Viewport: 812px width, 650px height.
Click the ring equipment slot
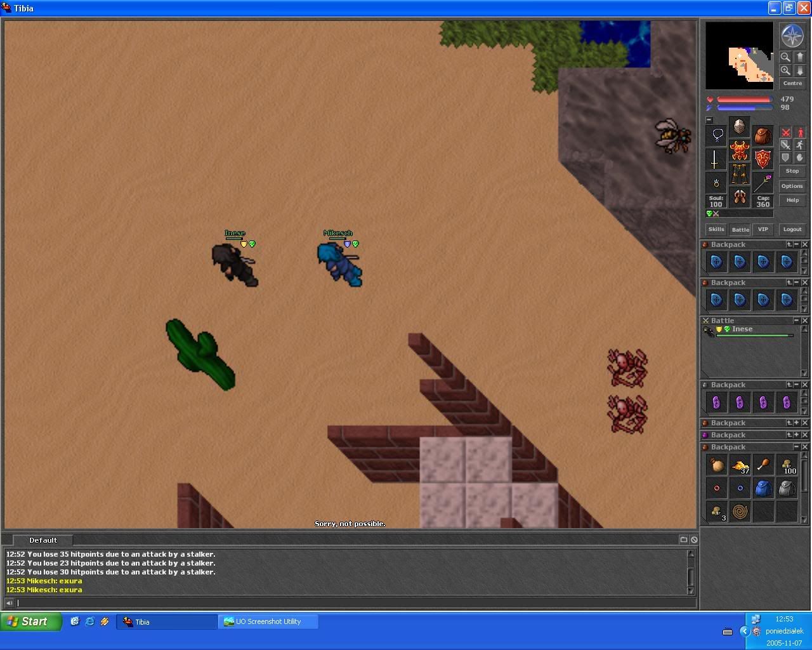pos(716,182)
